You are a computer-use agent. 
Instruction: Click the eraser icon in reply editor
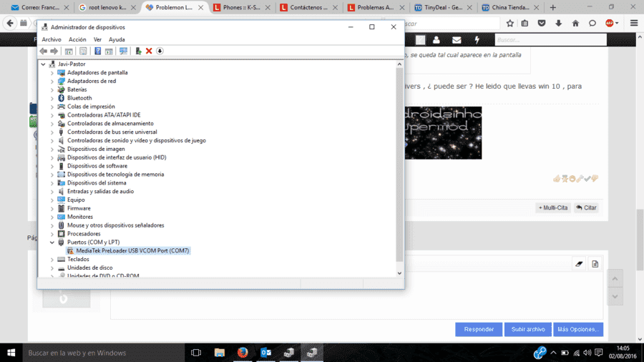[579, 264]
